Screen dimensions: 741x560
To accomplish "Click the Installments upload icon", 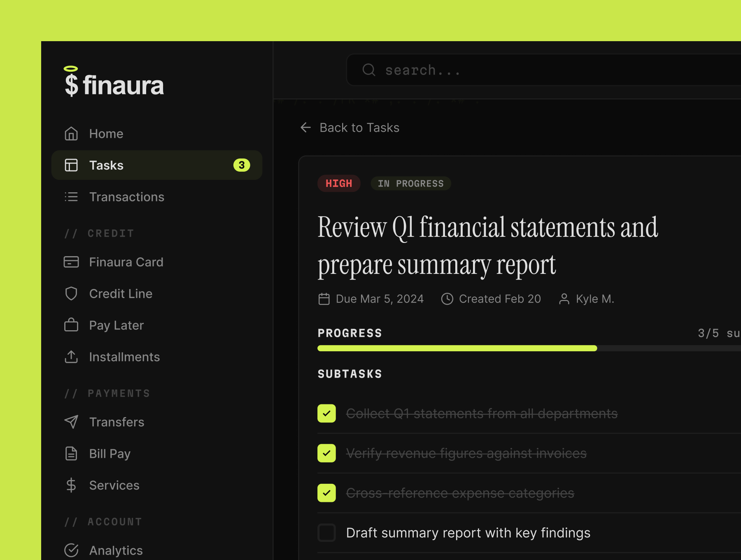I will click(x=71, y=357).
